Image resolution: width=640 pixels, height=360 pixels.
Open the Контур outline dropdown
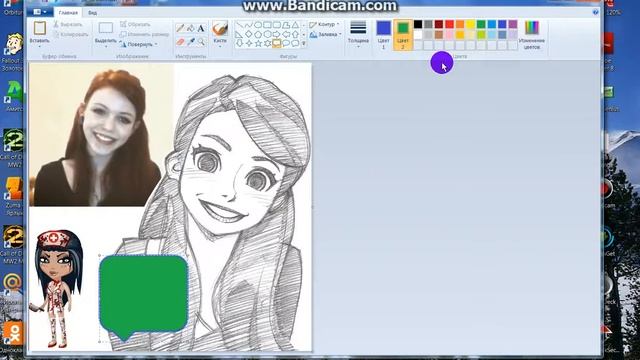(324, 25)
